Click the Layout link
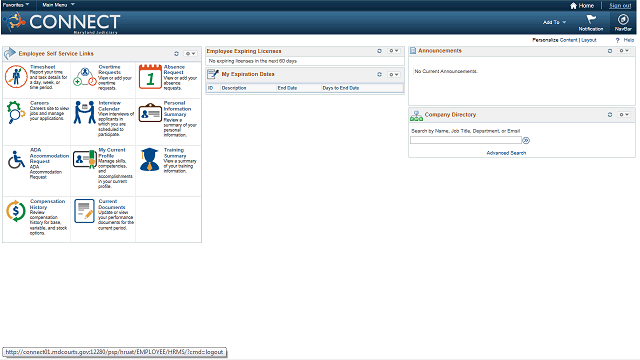Viewport: 640px width, 360px height. coord(589,40)
